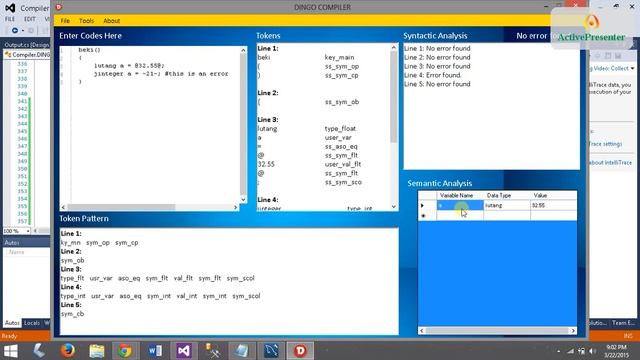Click the semantic grid's right scroll arrow
The image size is (640, 360).
tap(573, 331)
